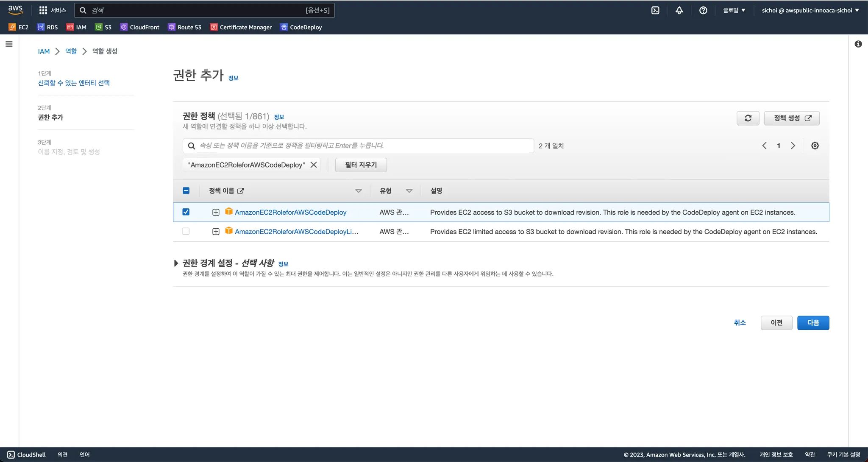Image resolution: width=868 pixels, height=462 pixels.
Task: Remove the AmazonEC2RoleforAWSCodeDeploy filter tag
Action: pos(314,165)
